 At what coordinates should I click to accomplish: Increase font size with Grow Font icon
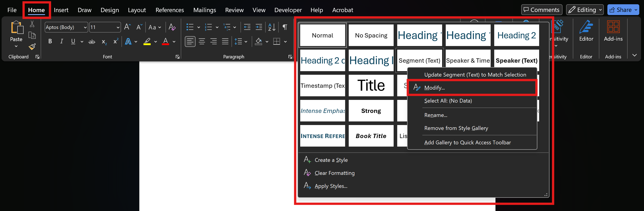pos(127,27)
